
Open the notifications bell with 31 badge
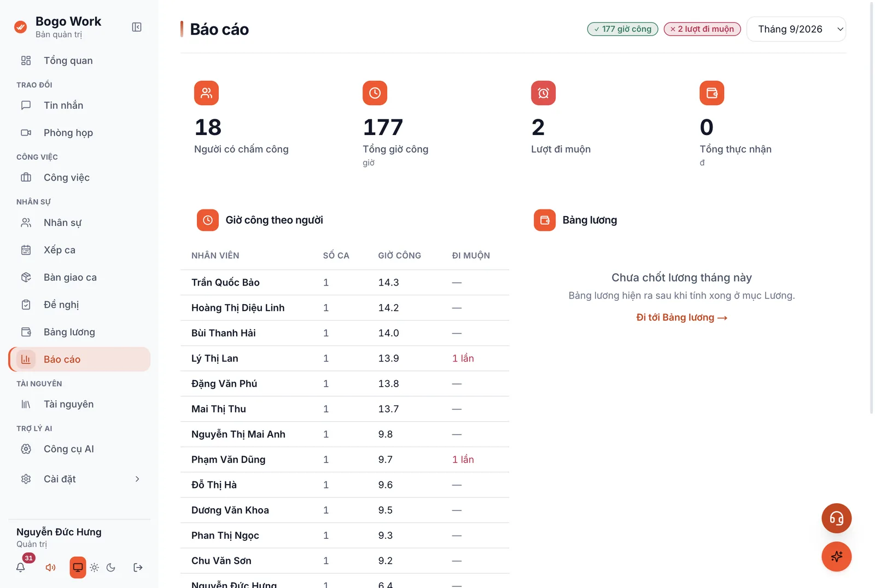21,567
